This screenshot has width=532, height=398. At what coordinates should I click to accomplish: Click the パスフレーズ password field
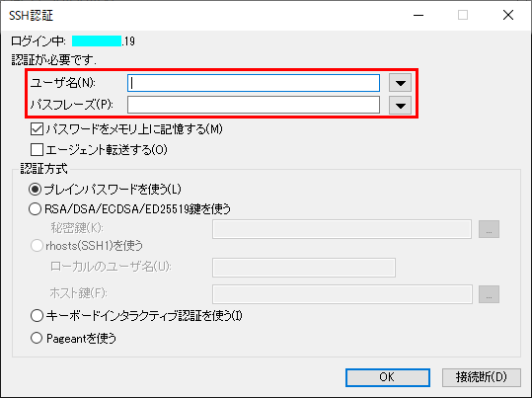254,105
